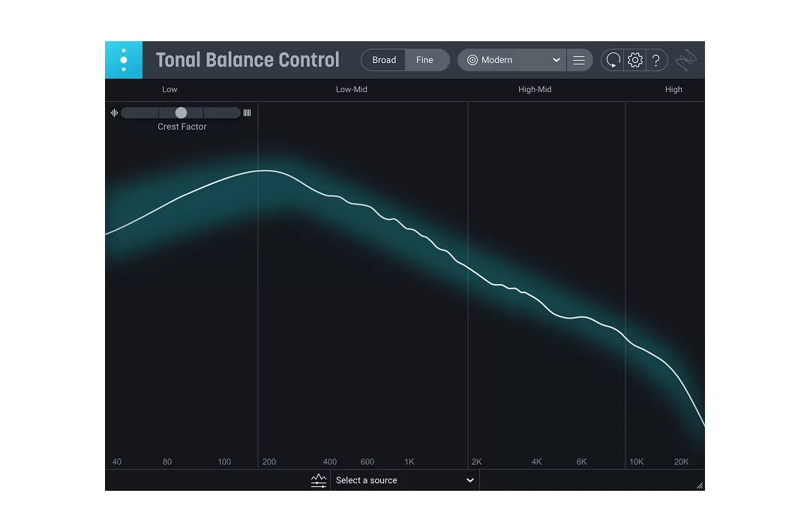810x532 pixels.
Task: Open settings via the gear icon
Action: (x=635, y=60)
